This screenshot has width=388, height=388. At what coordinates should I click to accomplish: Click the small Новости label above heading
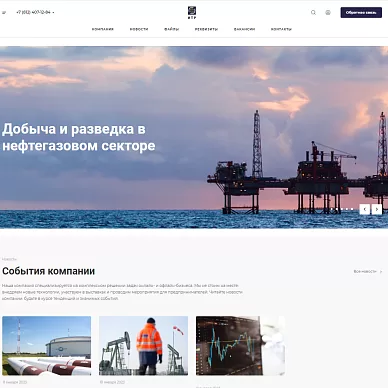coord(9,259)
